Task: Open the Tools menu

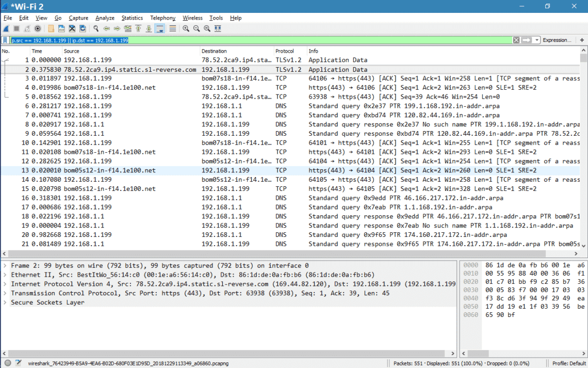Action: coord(216,18)
